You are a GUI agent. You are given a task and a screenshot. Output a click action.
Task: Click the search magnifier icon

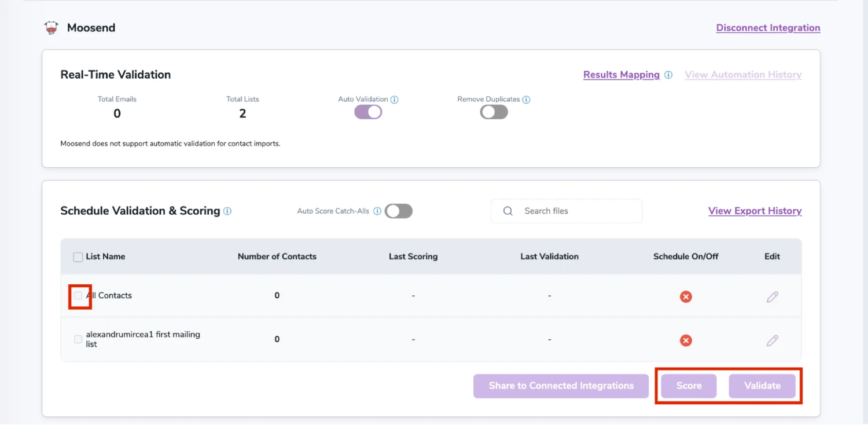pos(507,211)
